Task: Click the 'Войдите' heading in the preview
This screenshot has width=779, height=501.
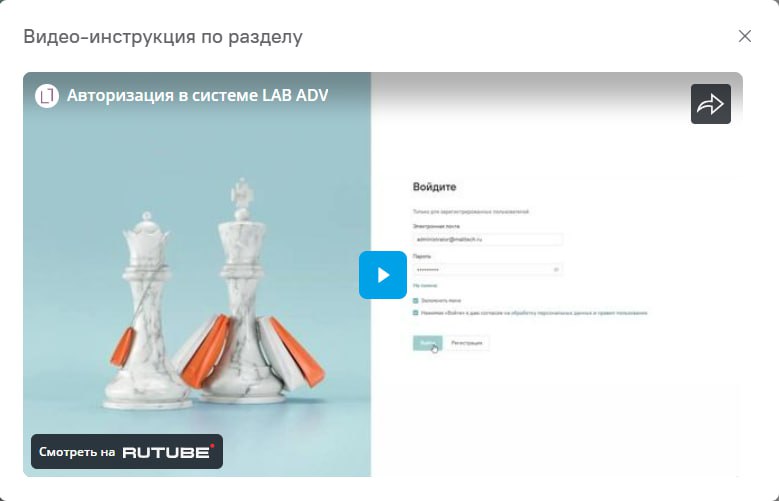Action: [434, 187]
